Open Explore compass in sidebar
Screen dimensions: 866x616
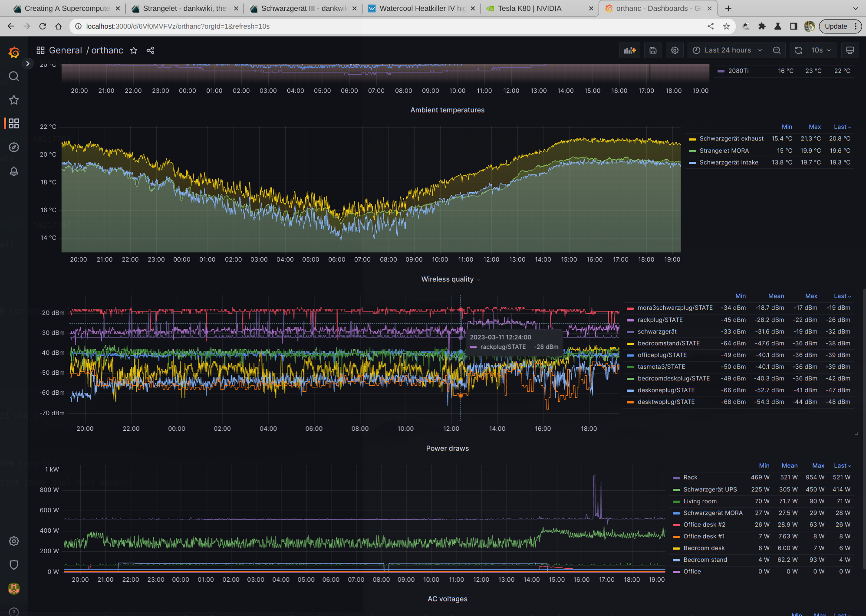tap(14, 147)
